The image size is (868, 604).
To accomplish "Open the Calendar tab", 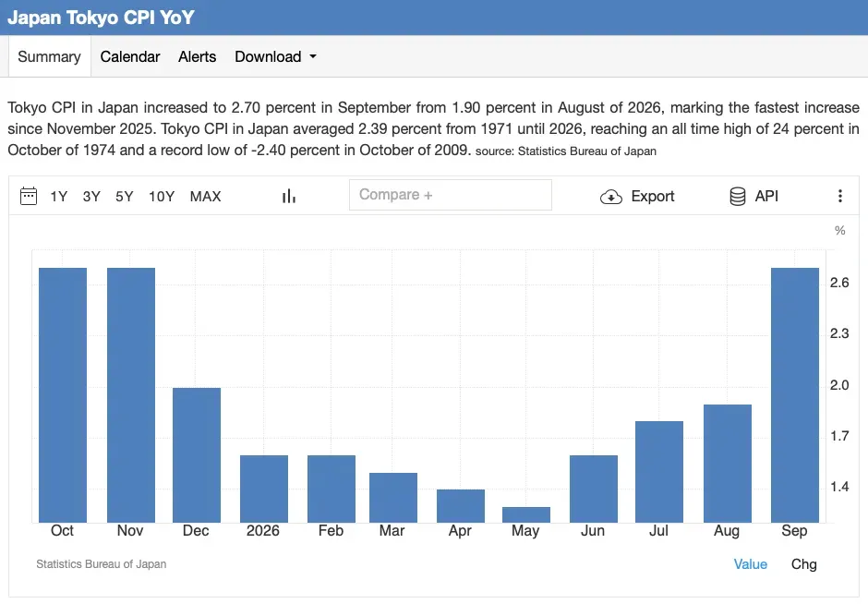I will coord(130,56).
